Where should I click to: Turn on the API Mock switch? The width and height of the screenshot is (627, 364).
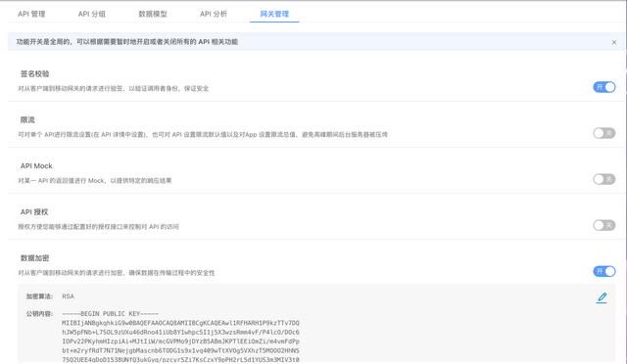tap(603, 179)
